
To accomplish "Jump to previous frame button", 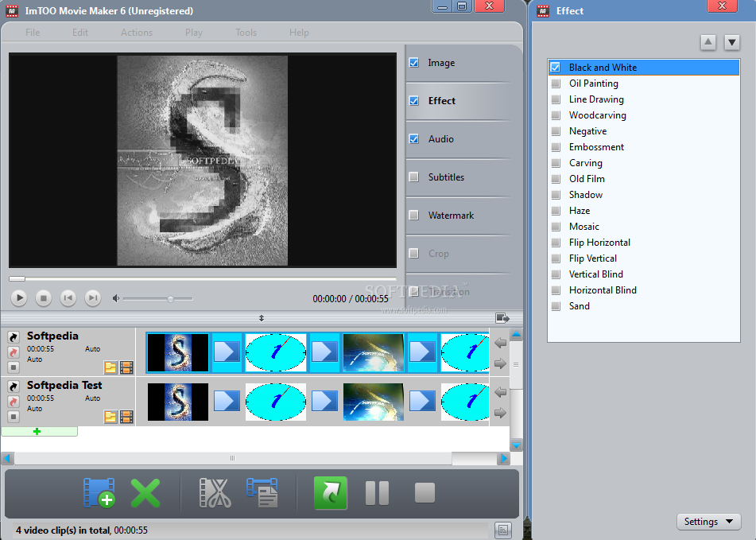I will 68,298.
